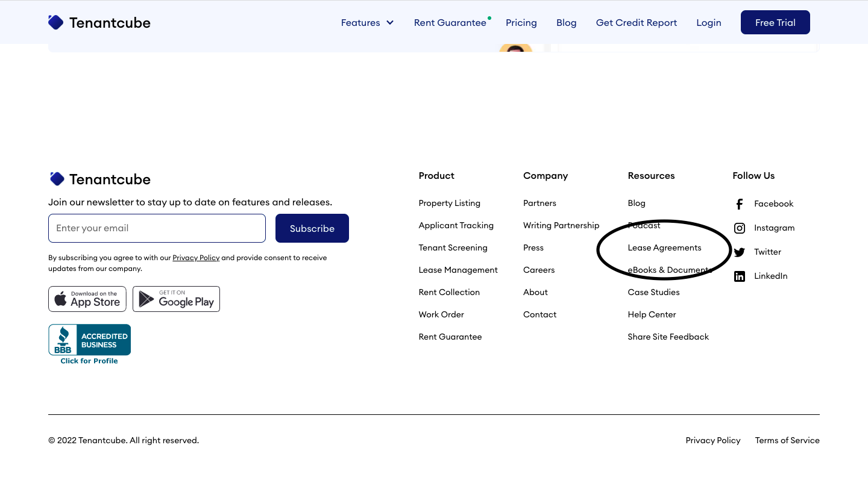Image resolution: width=868 pixels, height=495 pixels.
Task: Open the Podcast link
Action: click(x=644, y=226)
